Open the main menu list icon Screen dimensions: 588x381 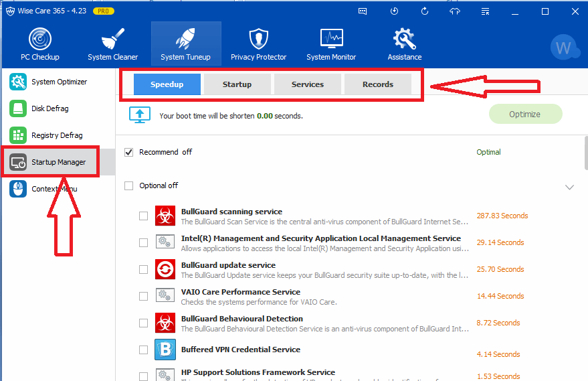click(485, 11)
